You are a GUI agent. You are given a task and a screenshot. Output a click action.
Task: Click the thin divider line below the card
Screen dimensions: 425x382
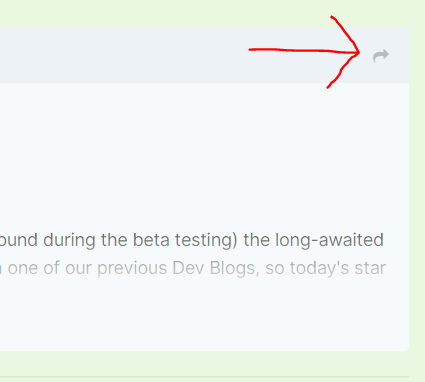(x=204, y=377)
